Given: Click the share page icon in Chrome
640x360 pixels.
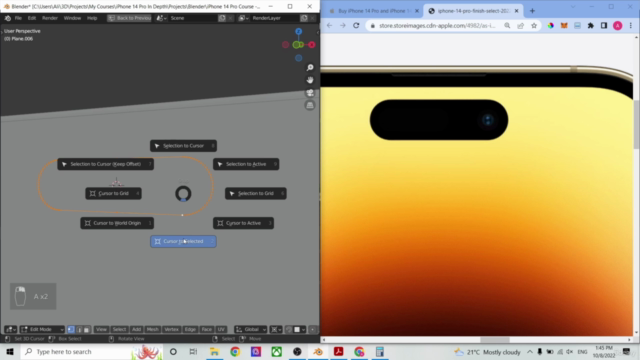Looking at the screenshot, I should click(520, 25).
